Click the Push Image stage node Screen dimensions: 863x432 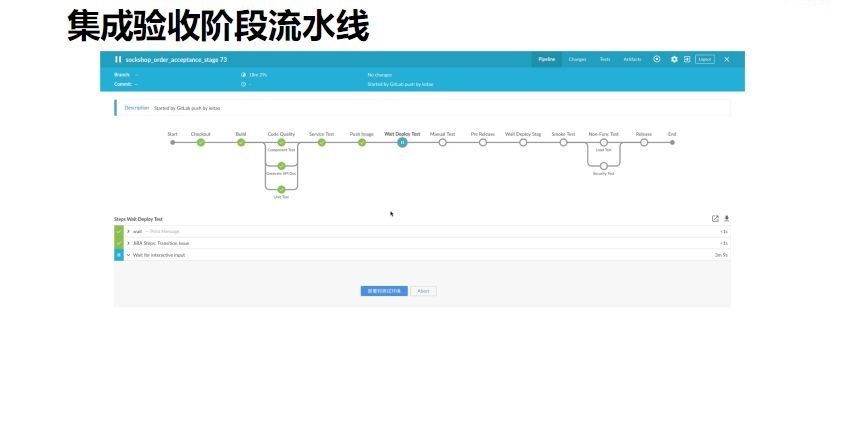pyautogui.click(x=362, y=142)
